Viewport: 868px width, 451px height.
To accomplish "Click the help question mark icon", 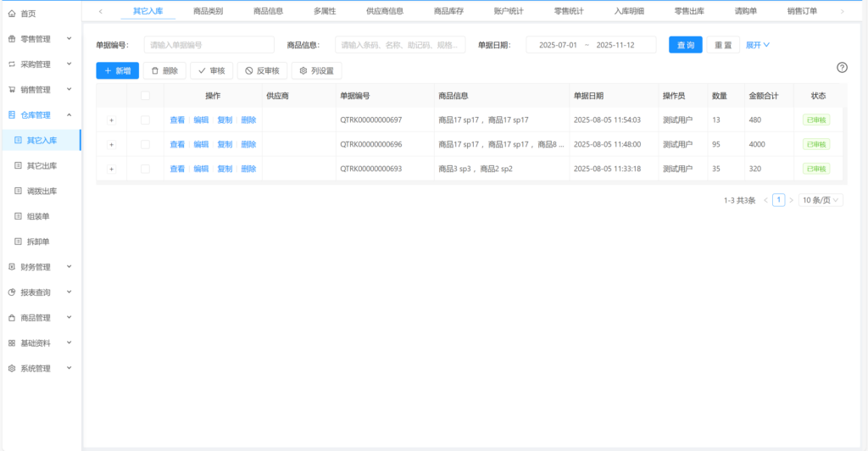I will tap(842, 68).
